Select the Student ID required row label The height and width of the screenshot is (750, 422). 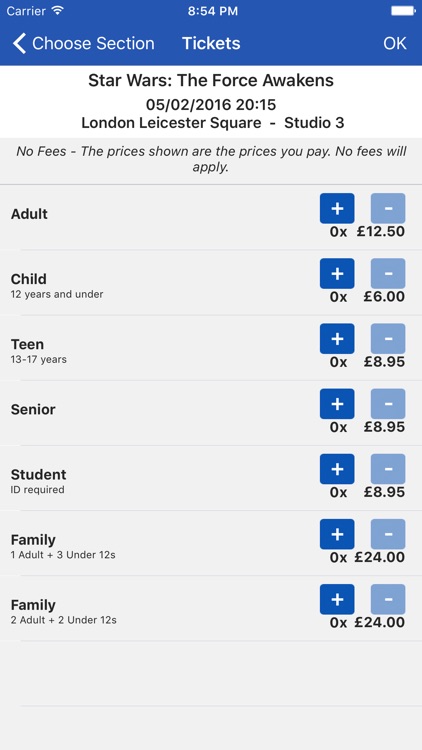pos(38,480)
